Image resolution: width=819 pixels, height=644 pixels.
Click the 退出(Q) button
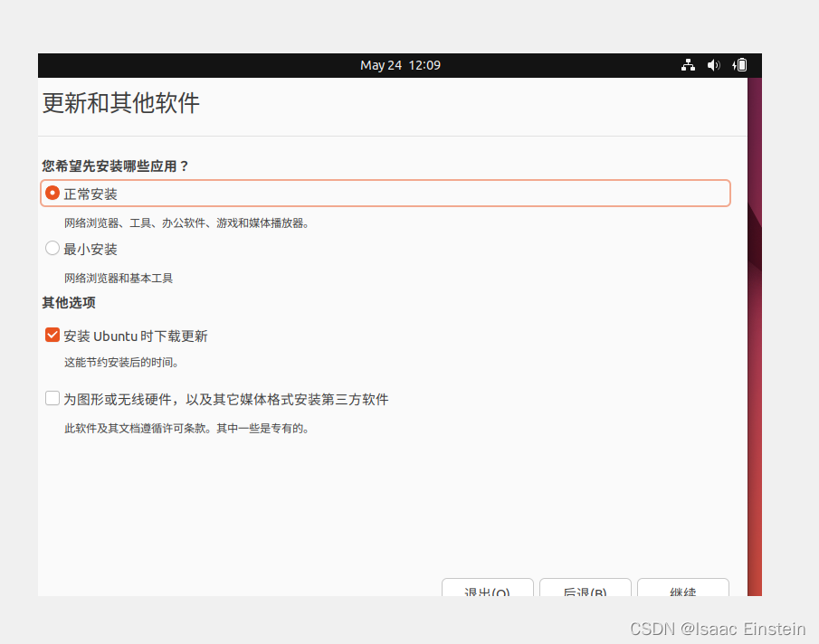coord(487,588)
